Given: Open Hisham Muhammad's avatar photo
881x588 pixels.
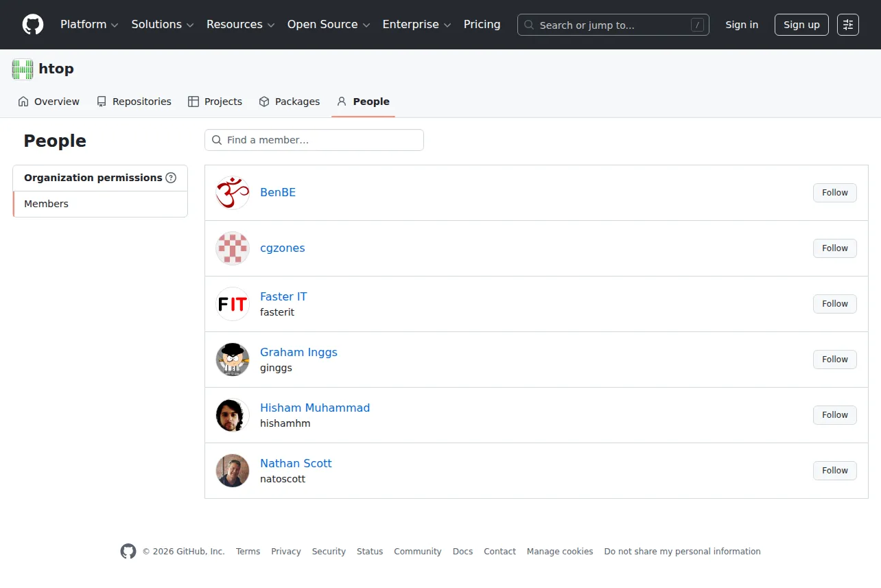Looking at the screenshot, I should (233, 415).
